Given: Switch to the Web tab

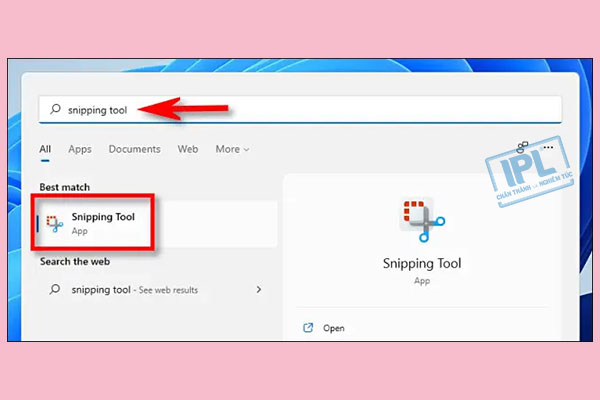Looking at the screenshot, I should tap(188, 149).
